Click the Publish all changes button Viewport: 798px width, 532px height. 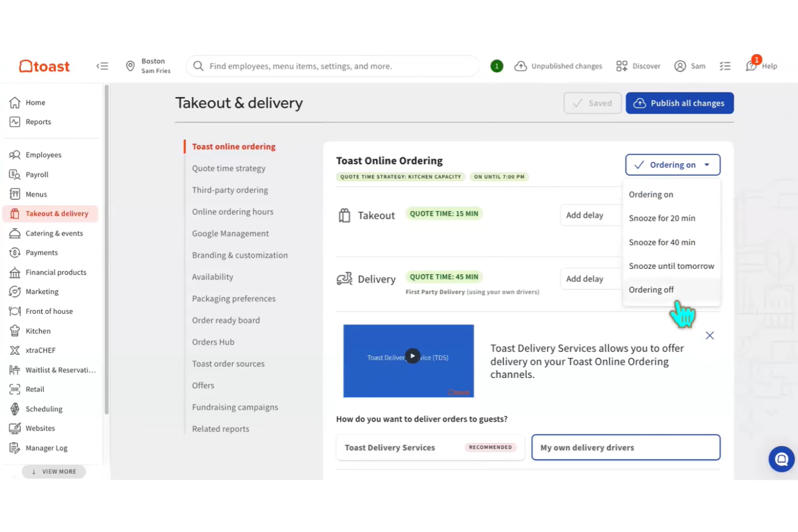(x=679, y=103)
